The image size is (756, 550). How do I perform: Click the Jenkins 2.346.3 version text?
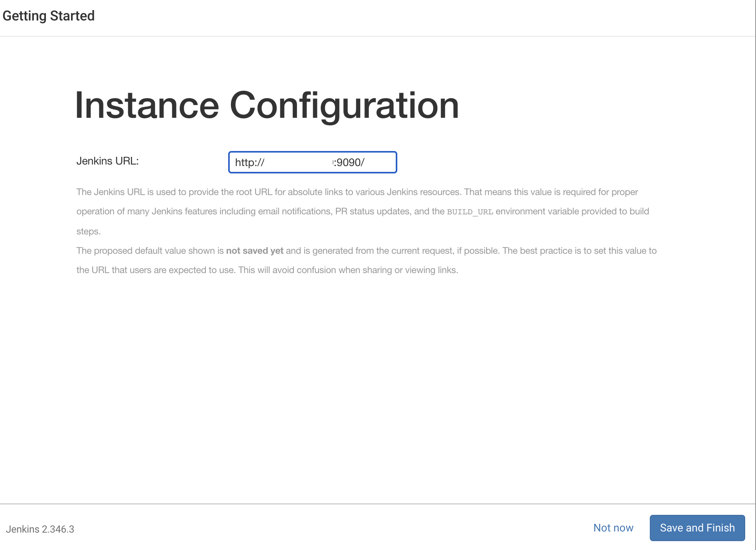tap(40, 529)
